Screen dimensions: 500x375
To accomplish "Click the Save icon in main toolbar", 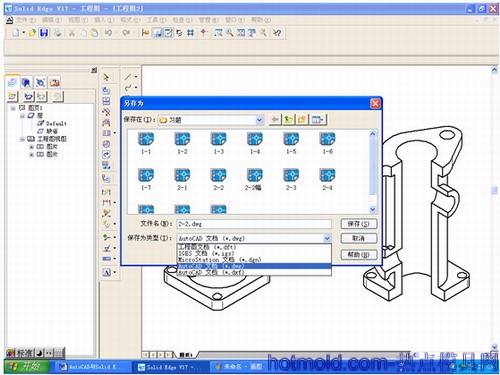I will pos(44,33).
